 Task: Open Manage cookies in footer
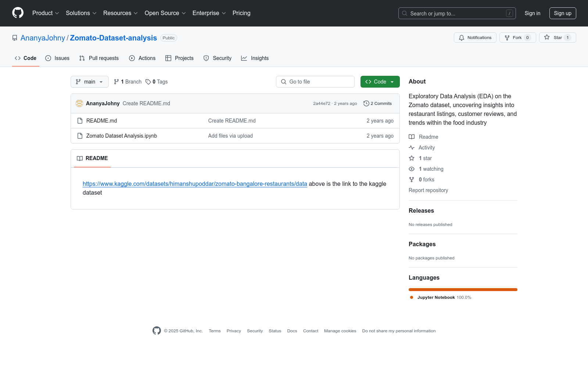tap(340, 331)
